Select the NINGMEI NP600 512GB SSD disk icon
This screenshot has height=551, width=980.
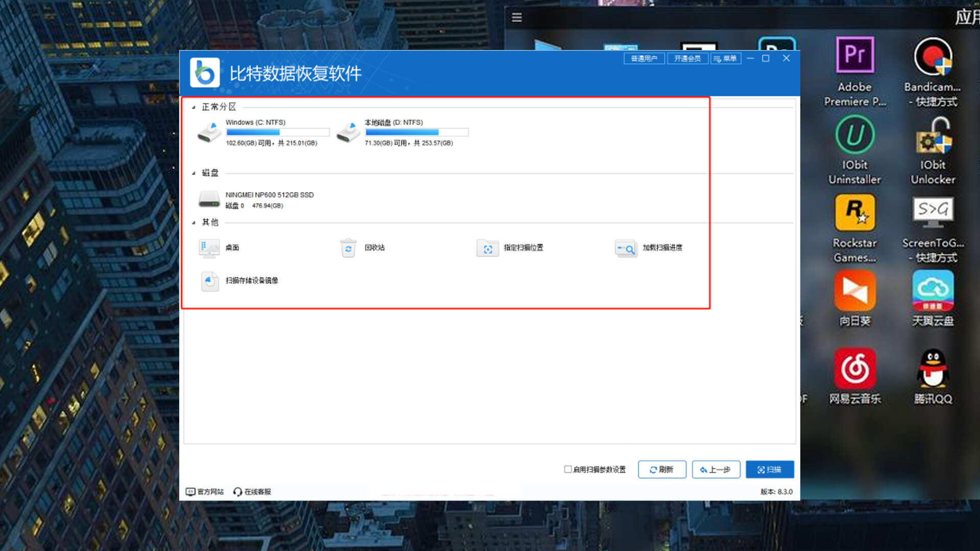coord(209,199)
